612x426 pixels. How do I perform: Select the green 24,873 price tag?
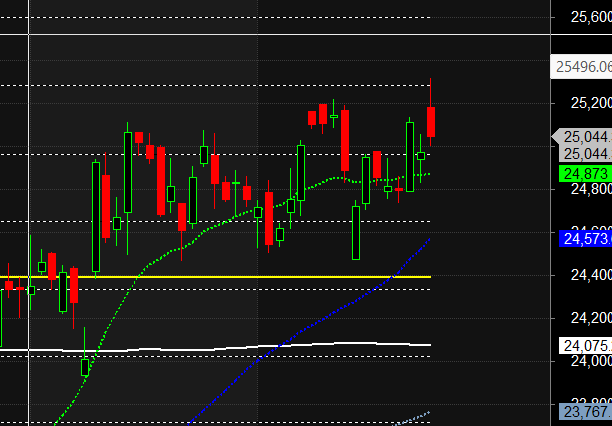pos(585,174)
